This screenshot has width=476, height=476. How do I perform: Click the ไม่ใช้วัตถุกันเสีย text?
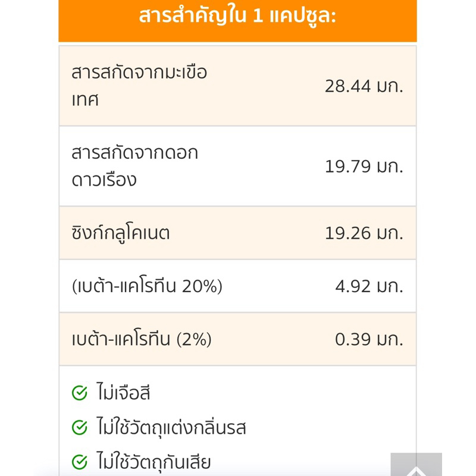154,462
